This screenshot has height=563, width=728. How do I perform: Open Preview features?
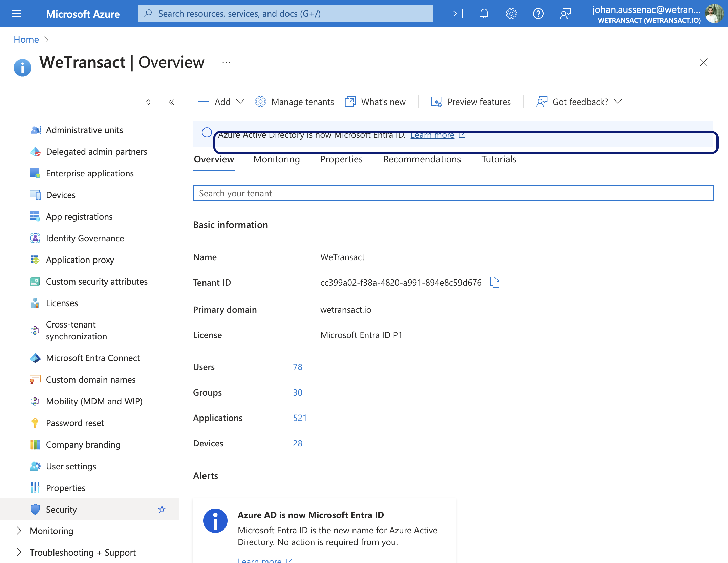click(471, 102)
